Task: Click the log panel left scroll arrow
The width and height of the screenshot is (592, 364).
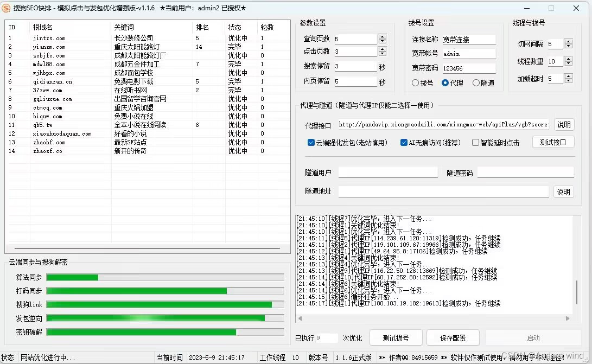Action: [x=300, y=318]
